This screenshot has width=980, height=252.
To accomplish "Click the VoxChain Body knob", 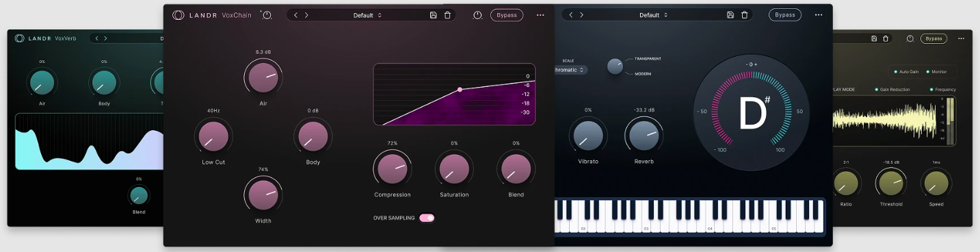I will coord(313,136).
